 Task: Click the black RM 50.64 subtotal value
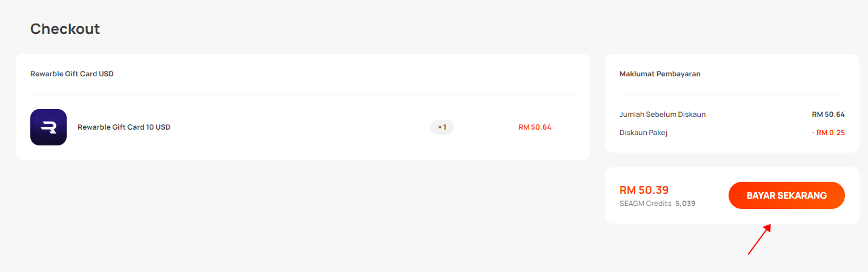click(x=828, y=114)
